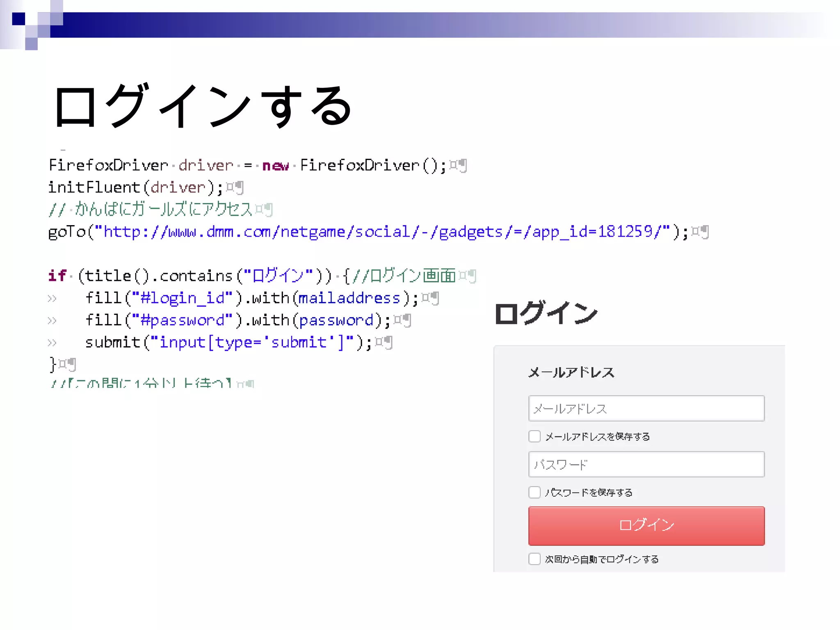
Task: Click the ログイン heading above the form
Action: (546, 313)
